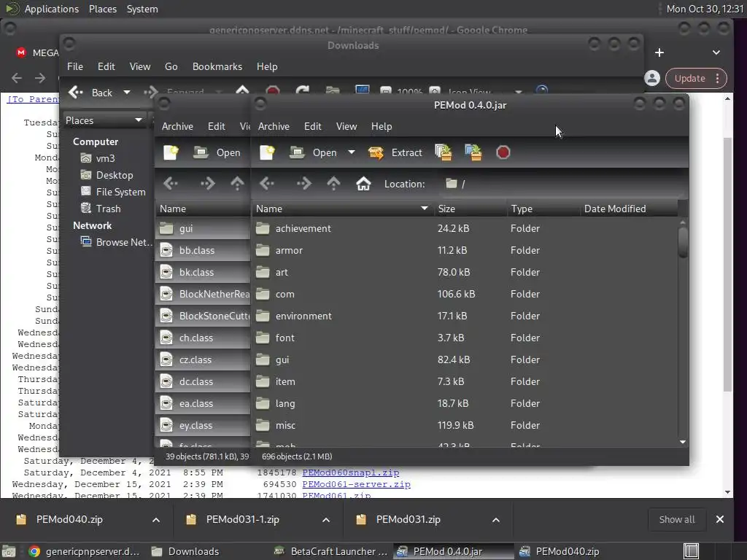Click the red Stop icon in archive toolbar

(x=503, y=152)
